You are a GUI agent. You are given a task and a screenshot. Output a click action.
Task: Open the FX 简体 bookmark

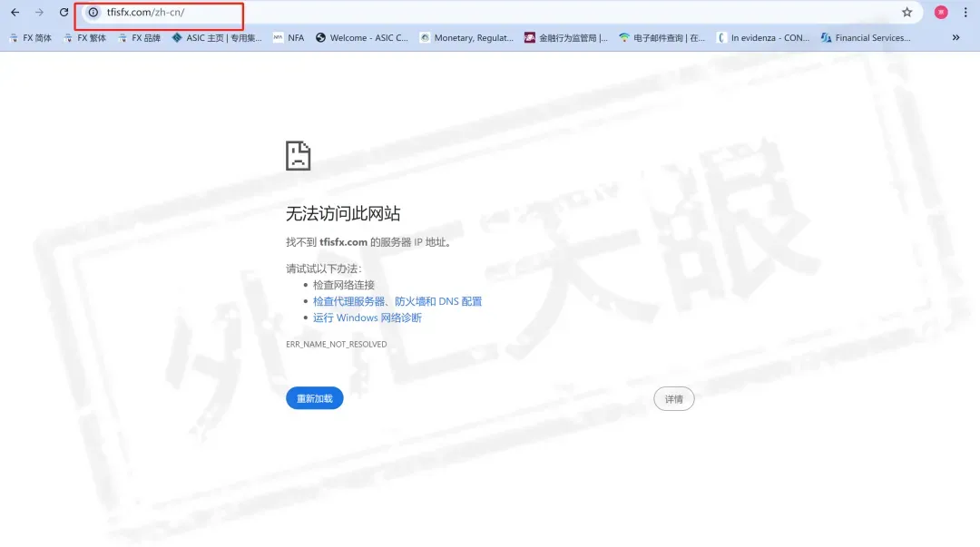point(31,37)
